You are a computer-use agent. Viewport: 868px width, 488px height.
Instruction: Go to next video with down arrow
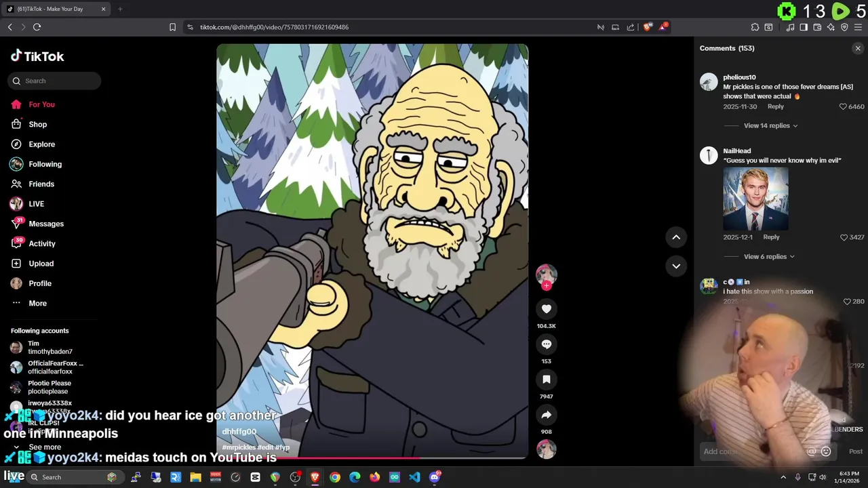point(676,266)
